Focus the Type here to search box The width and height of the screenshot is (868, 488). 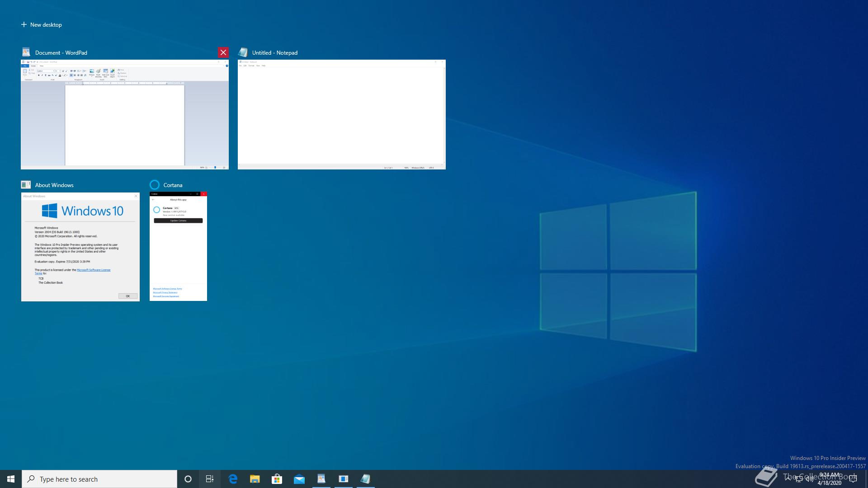pos(99,479)
